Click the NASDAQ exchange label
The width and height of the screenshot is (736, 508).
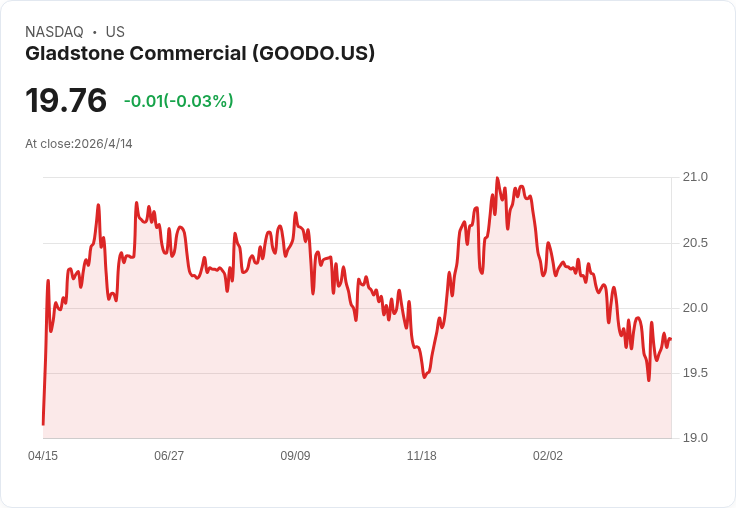pos(54,32)
